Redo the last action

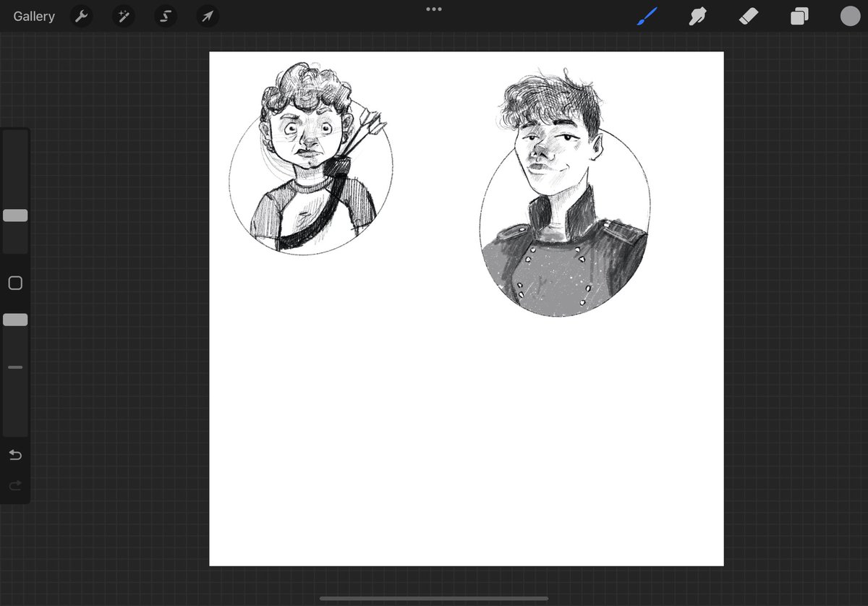[x=15, y=485]
